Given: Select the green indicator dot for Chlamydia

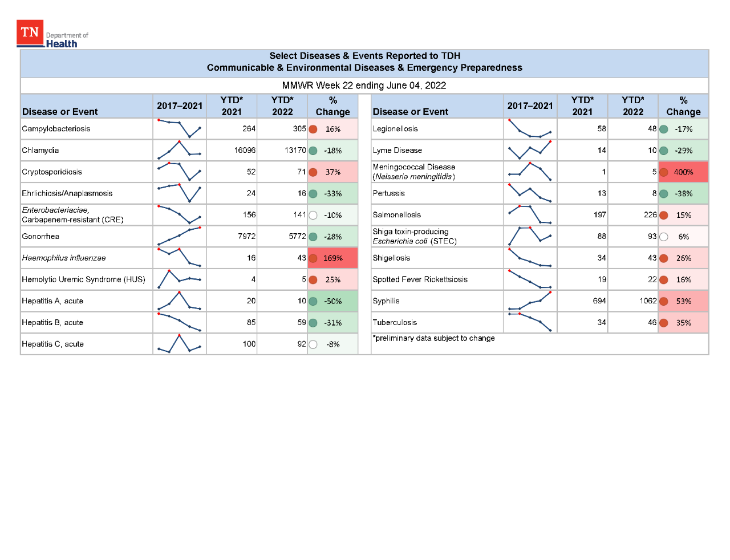Looking at the screenshot, I should (x=313, y=151).
